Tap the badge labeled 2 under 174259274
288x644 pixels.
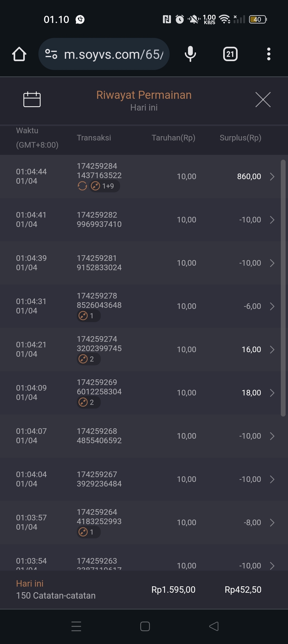click(89, 359)
